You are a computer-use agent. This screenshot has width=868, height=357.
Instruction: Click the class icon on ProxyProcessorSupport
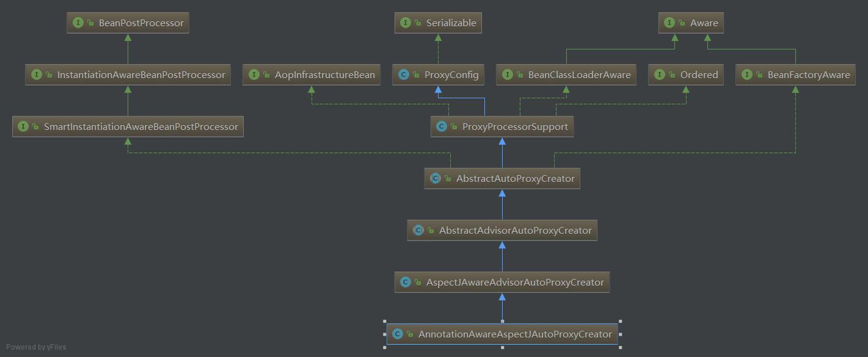pos(441,126)
